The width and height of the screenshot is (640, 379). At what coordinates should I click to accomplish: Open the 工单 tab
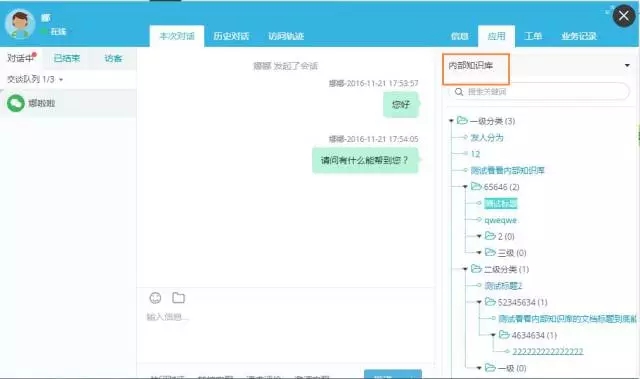[x=533, y=36]
